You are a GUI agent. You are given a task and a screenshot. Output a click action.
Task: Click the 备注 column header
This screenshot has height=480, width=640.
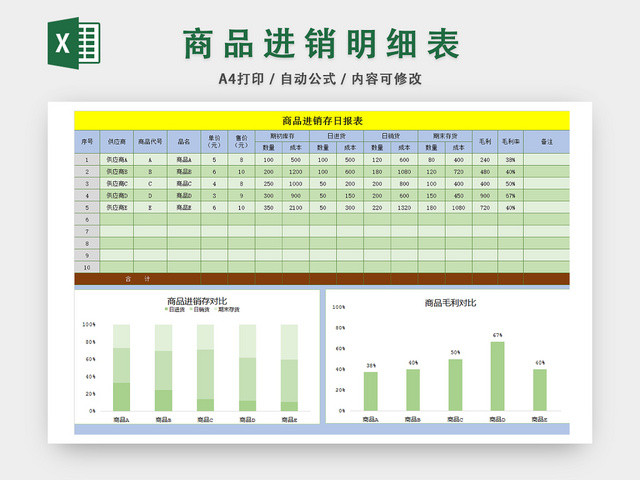(547, 142)
